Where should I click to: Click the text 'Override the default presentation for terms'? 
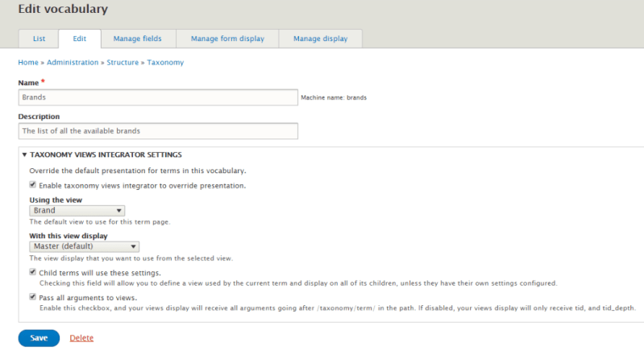[138, 171]
